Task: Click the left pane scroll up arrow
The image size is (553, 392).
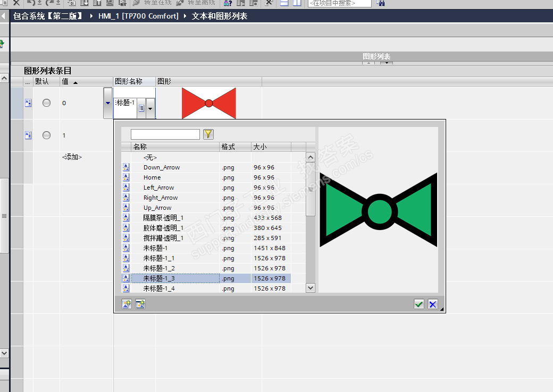Action: pyautogui.click(x=4, y=78)
